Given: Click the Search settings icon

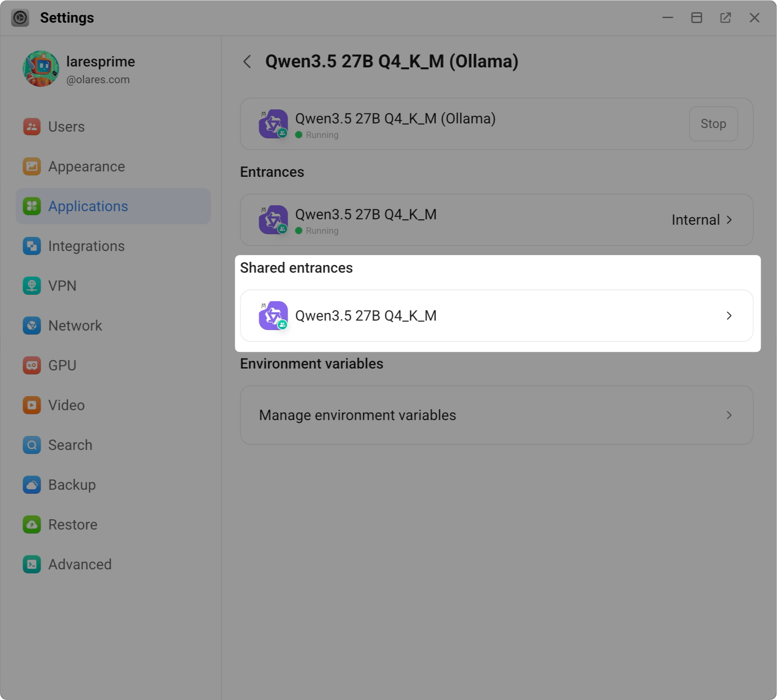Looking at the screenshot, I should coord(32,445).
